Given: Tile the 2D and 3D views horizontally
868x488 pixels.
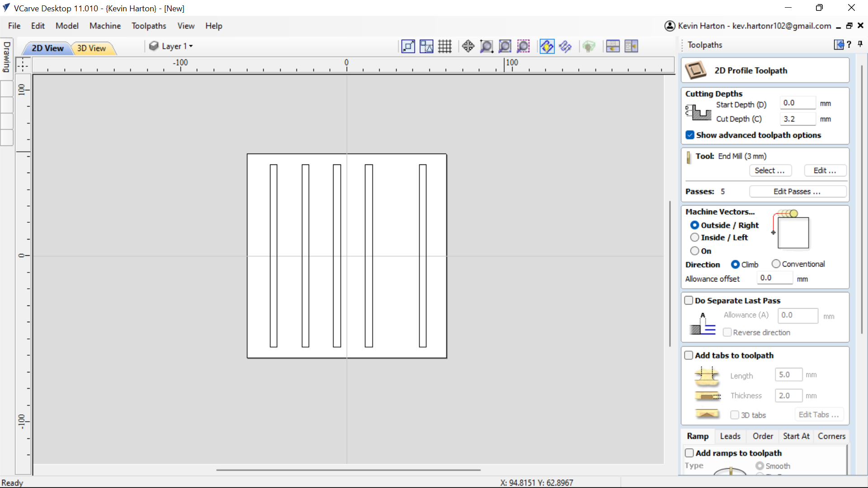Looking at the screenshot, I should pyautogui.click(x=613, y=47).
